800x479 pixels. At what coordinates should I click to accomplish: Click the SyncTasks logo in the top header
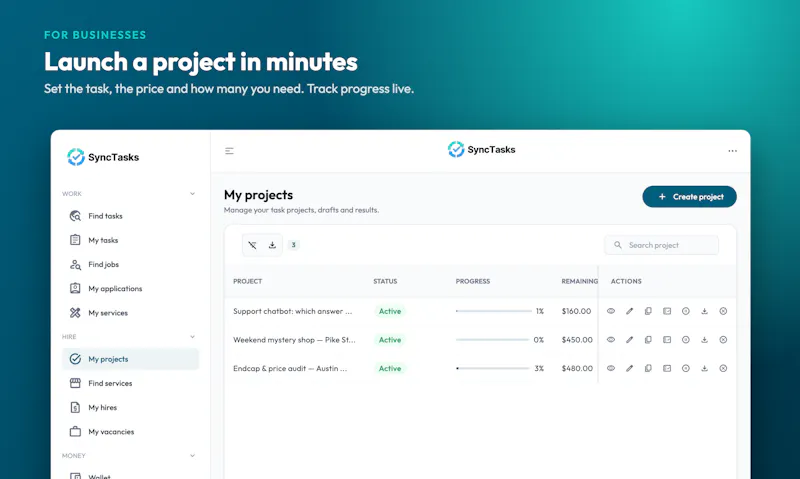[x=482, y=149]
